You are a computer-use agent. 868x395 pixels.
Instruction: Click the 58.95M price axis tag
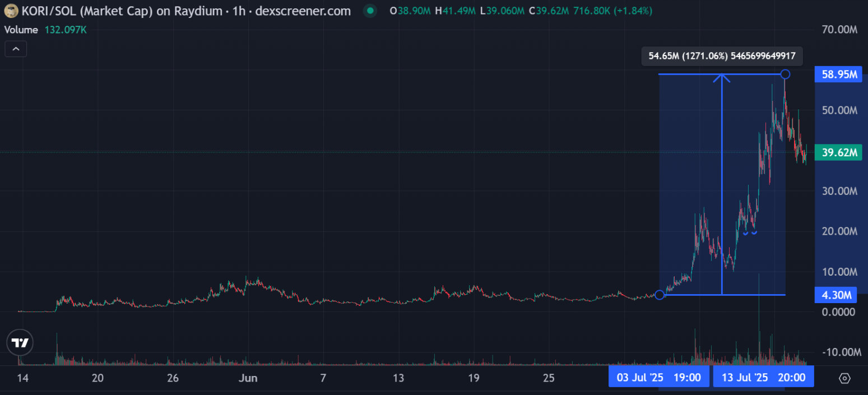[x=838, y=74]
